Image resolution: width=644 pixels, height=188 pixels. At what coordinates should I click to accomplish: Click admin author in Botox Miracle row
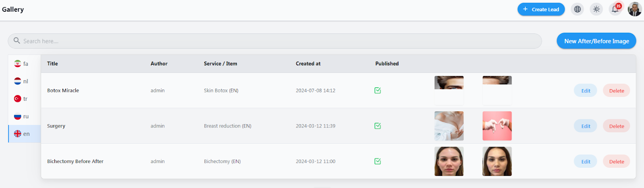click(158, 90)
